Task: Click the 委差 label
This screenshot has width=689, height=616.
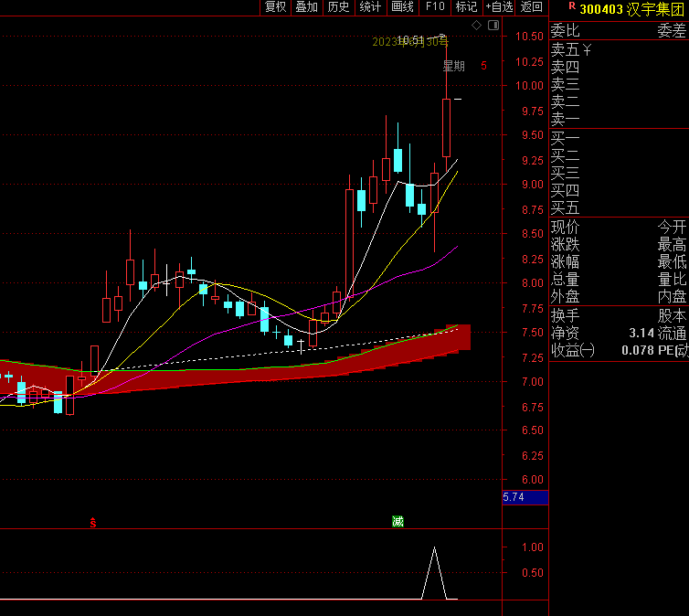Action: [x=672, y=31]
